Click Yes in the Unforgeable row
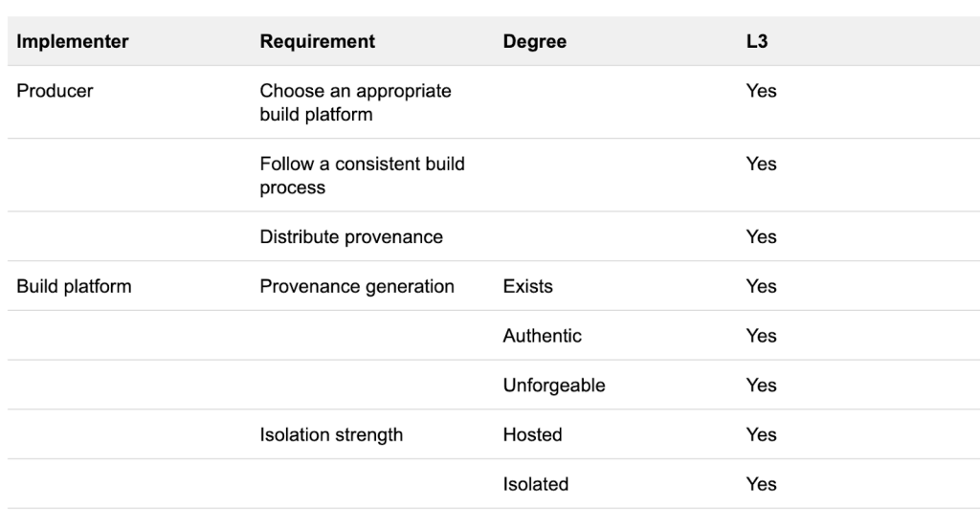The width and height of the screenshot is (980, 530). click(x=761, y=386)
